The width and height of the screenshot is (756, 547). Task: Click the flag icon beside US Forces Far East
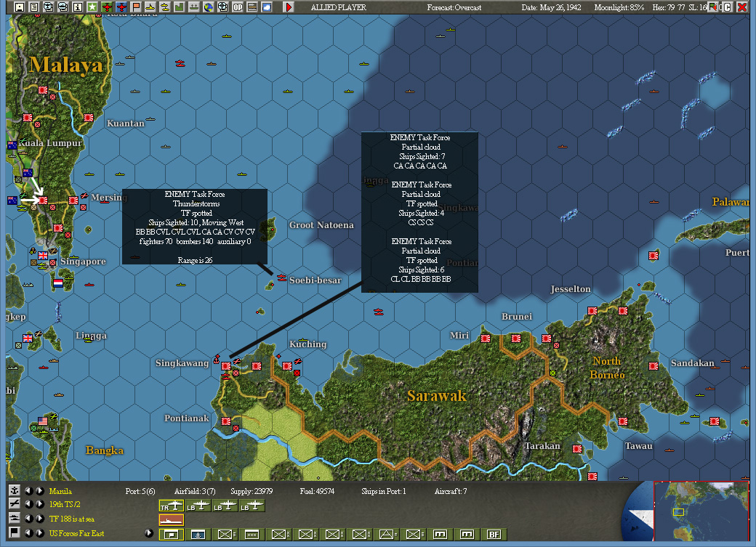[x=15, y=532]
